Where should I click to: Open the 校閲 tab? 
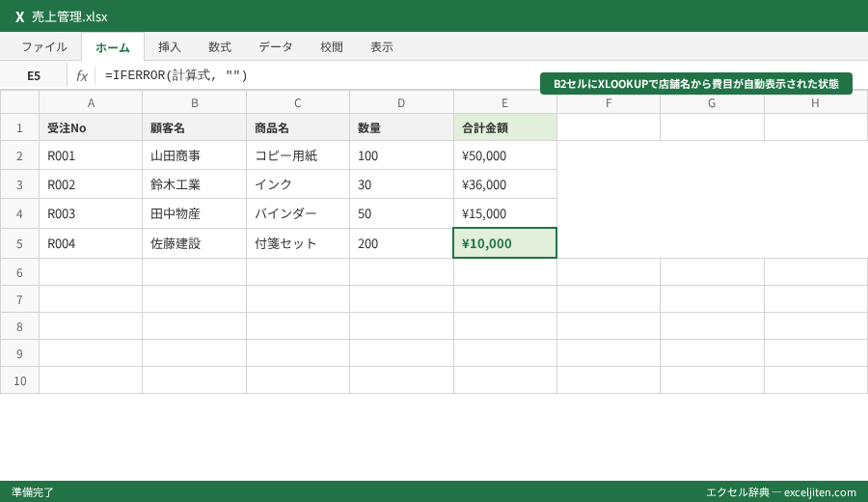pyautogui.click(x=332, y=47)
